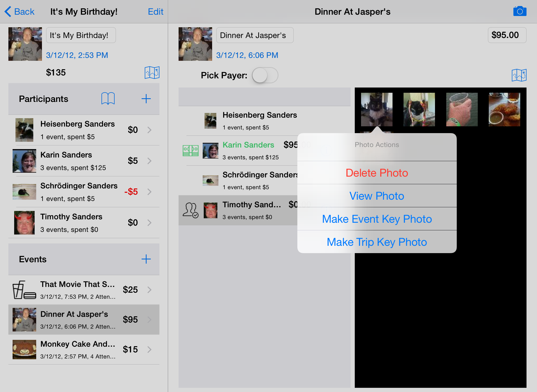Tap Heisenberg Sanders cat avatar in participants
The width and height of the screenshot is (537, 392).
[x=24, y=130]
